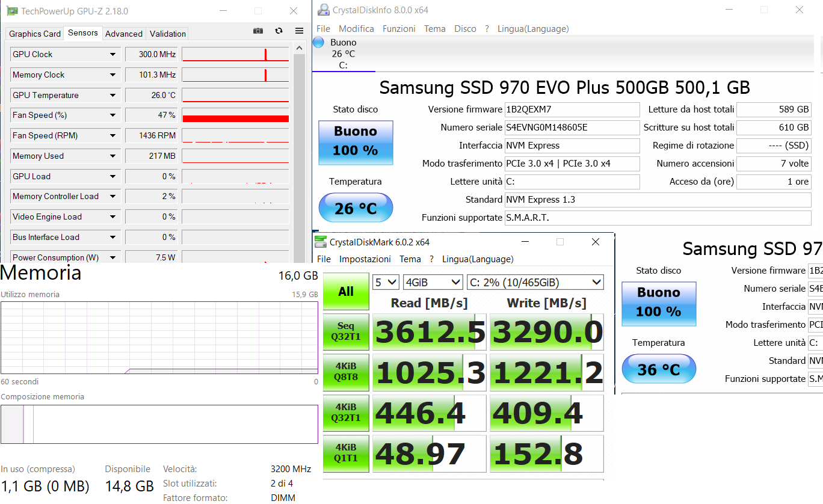Select the blue Buono disk status orb
823x504 pixels.
[319, 42]
